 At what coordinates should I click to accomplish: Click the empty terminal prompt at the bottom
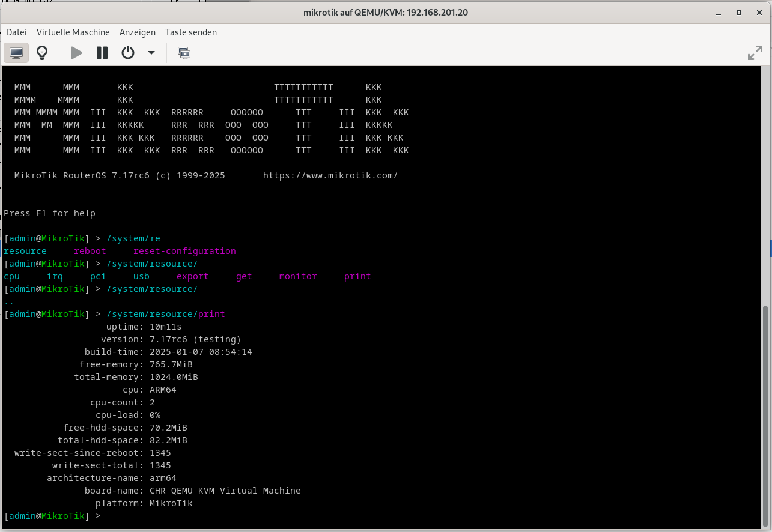pyautogui.click(x=52, y=516)
